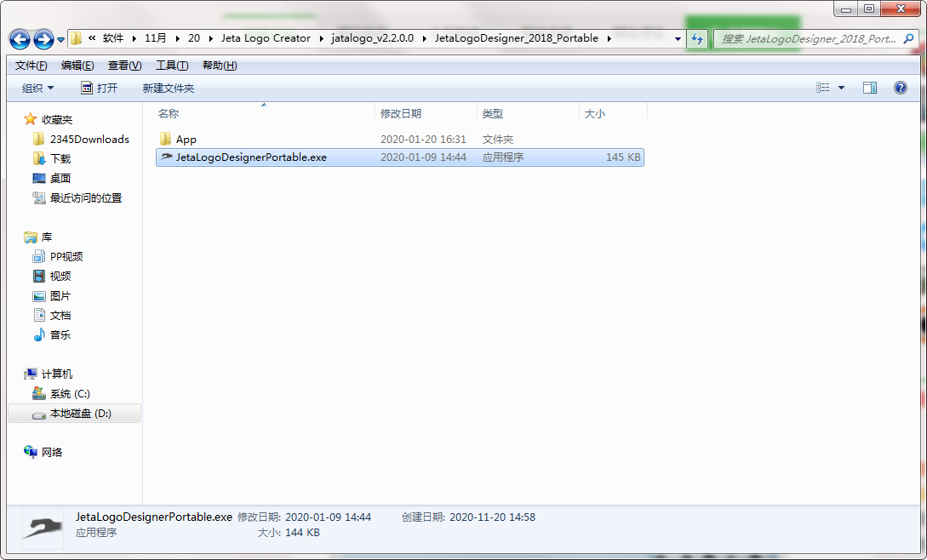Image resolution: width=927 pixels, height=560 pixels.
Task: Open PP视频 library
Action: (66, 257)
